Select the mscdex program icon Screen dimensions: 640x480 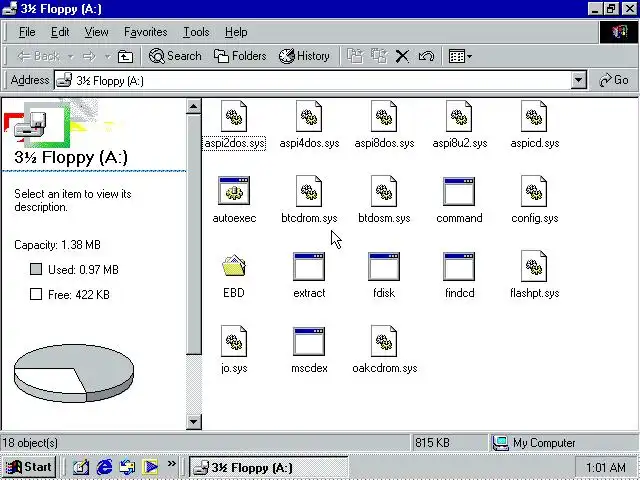tap(309, 341)
